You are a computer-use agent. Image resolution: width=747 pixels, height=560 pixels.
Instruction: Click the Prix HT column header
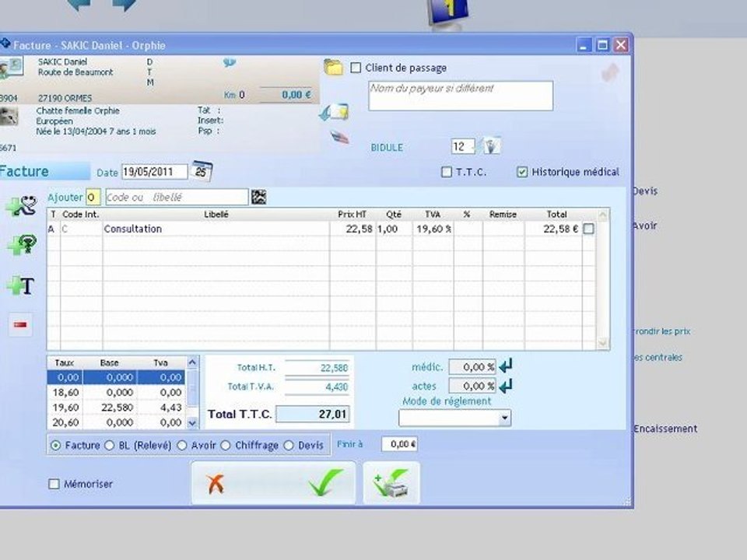[352, 215]
